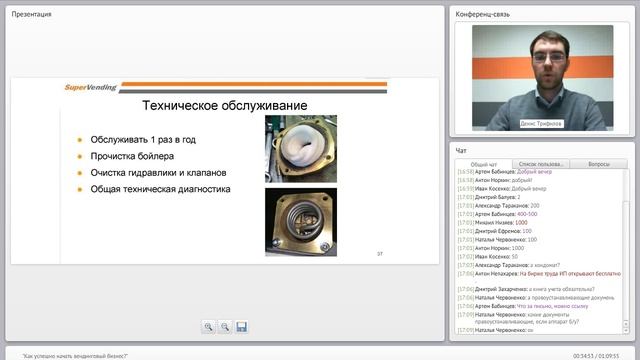Click the lower boiler heating coil photo
The image size is (640, 360).
pos(301,222)
